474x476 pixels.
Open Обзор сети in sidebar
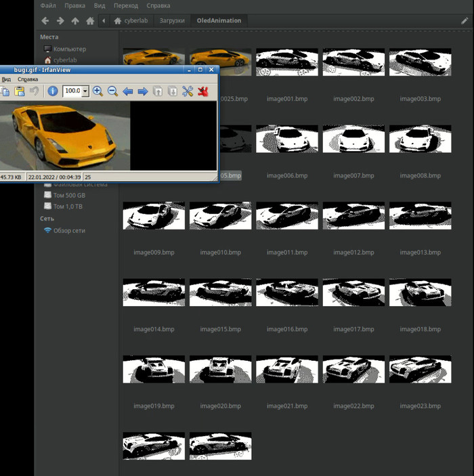click(65, 230)
